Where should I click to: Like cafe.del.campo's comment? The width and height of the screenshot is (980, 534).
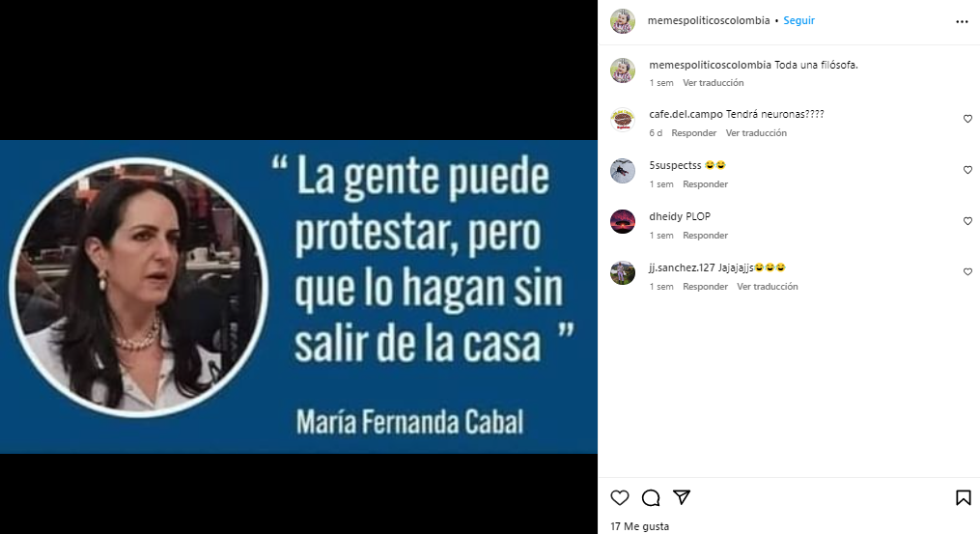967,119
